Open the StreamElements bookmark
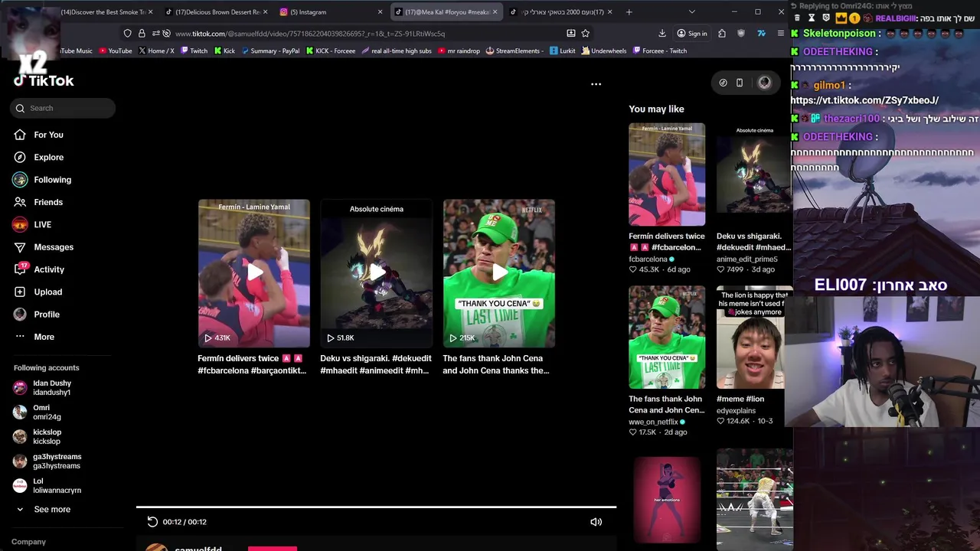Image resolution: width=980 pixels, height=551 pixels. (514, 51)
